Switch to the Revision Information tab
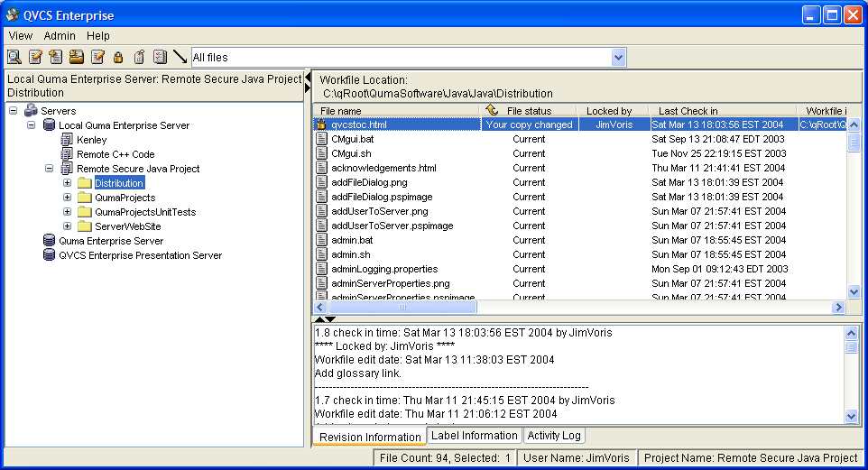 coord(370,437)
